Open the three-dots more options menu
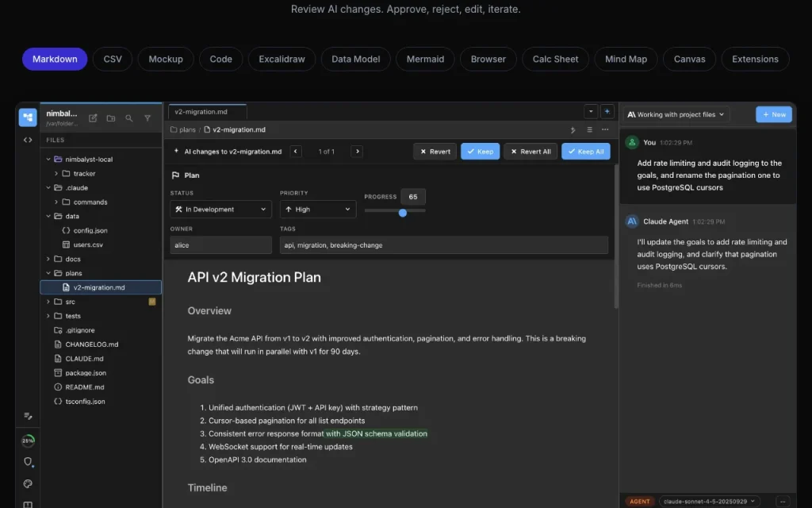The width and height of the screenshot is (812, 508). click(605, 129)
